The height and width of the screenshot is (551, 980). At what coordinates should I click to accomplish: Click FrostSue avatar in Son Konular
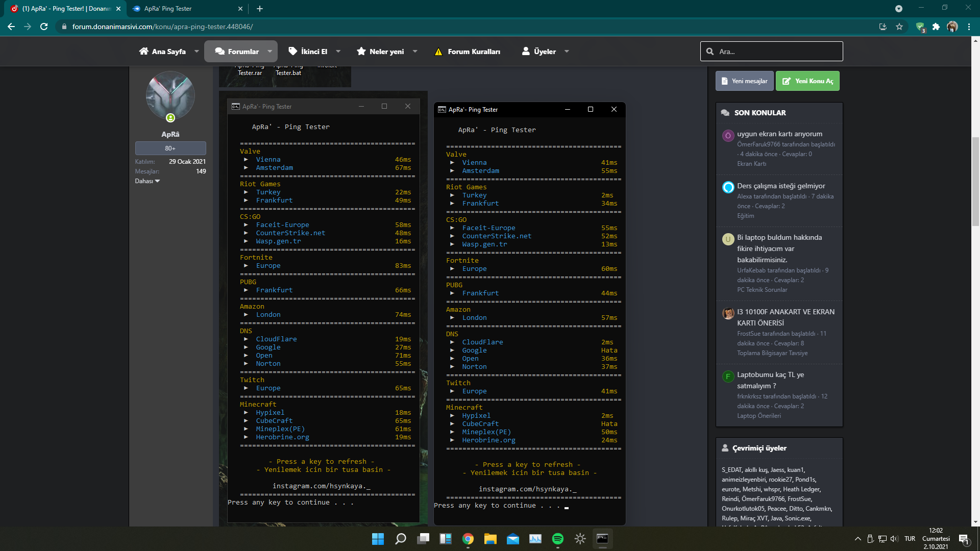coord(728,313)
